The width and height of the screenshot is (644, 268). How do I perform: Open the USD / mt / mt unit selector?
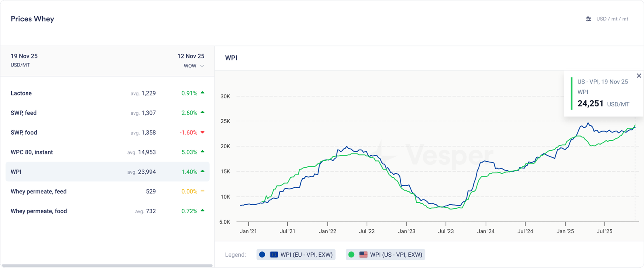point(612,19)
